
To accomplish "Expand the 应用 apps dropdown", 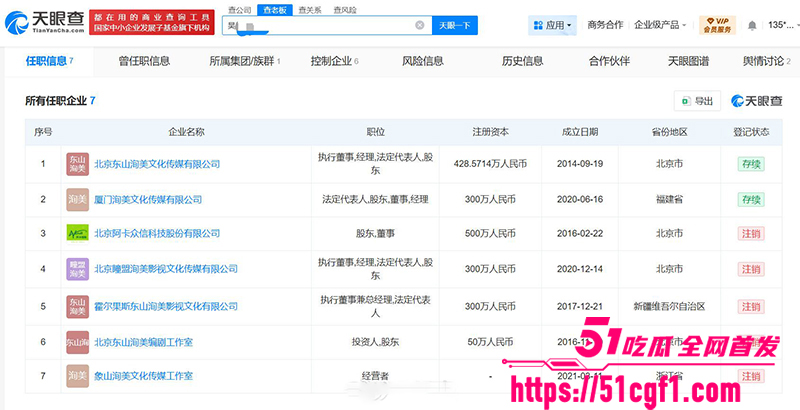I will click(x=553, y=25).
